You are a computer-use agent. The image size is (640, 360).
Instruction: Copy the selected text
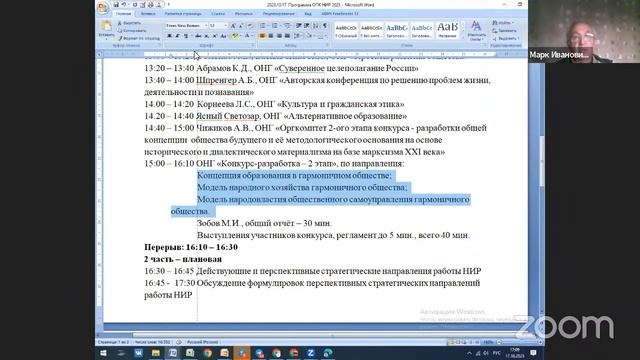(131, 31)
